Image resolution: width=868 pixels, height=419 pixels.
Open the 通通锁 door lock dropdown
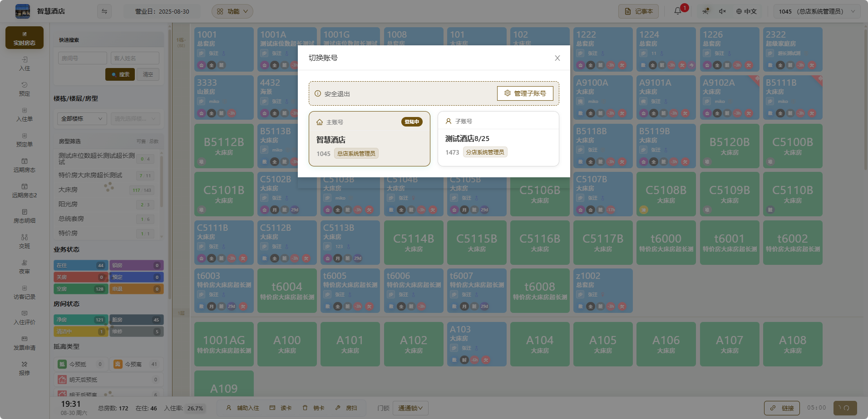(410, 408)
